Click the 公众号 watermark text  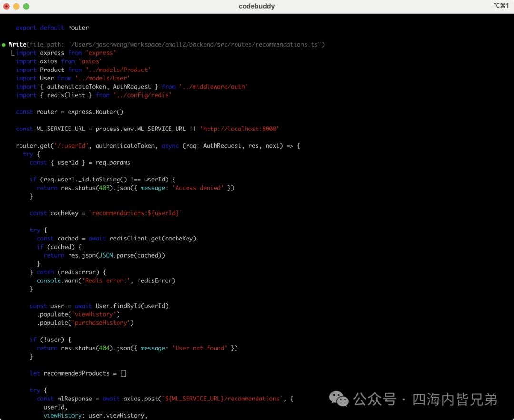tap(375, 399)
